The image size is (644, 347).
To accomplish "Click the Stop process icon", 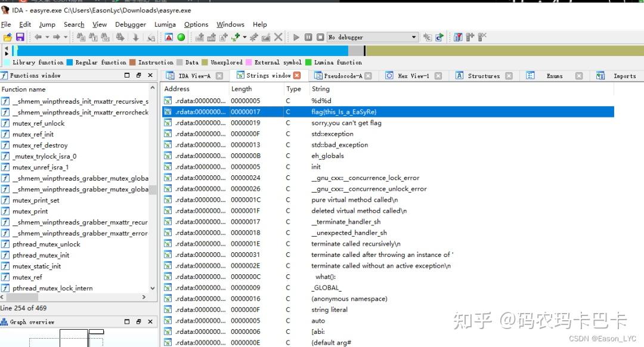I will point(320,37).
